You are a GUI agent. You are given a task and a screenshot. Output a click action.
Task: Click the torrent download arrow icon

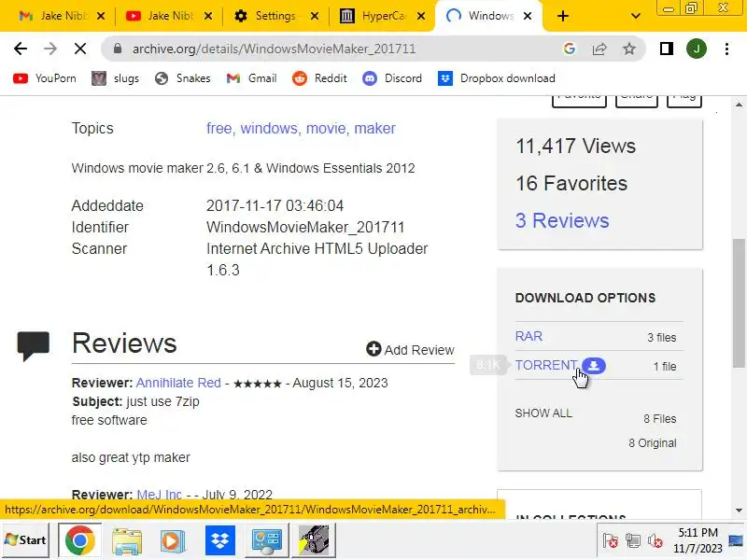coord(594,365)
